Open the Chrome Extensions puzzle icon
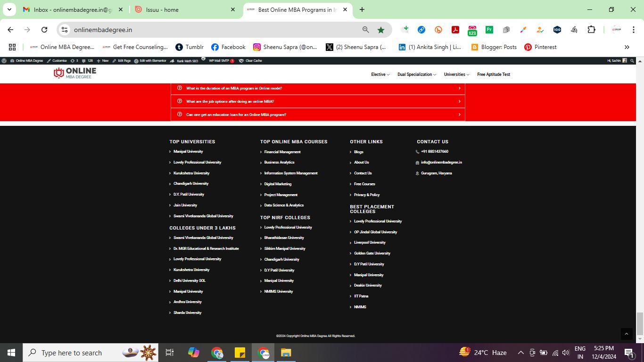This screenshot has width=644, height=362. tap(591, 30)
